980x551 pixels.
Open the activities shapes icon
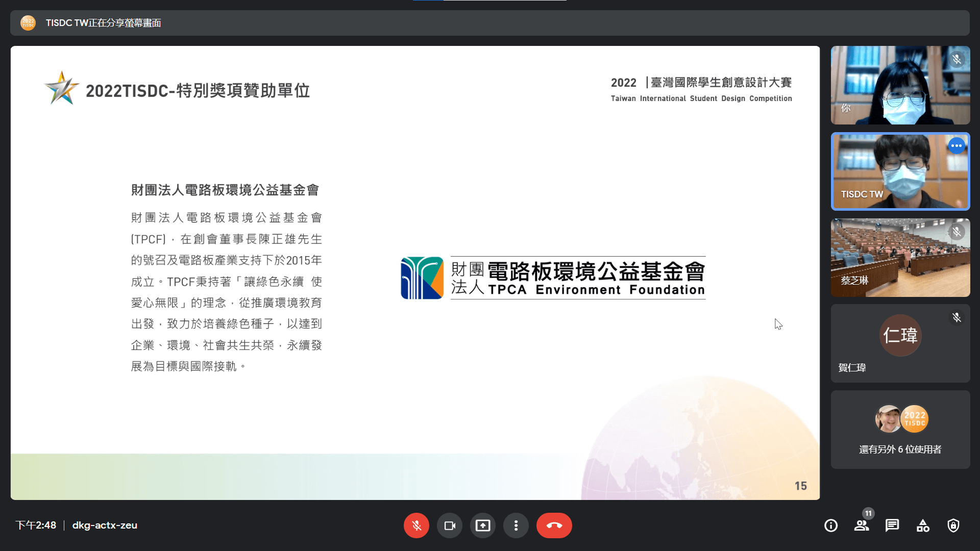[x=923, y=525]
